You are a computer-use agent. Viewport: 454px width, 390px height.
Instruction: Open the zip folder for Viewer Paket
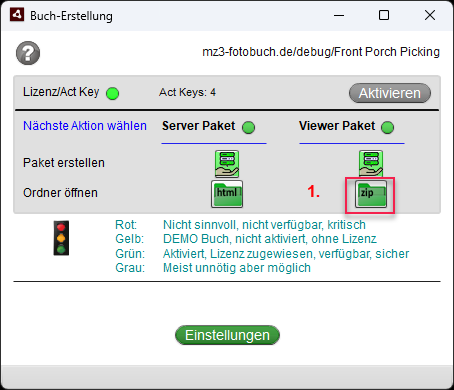[371, 194]
